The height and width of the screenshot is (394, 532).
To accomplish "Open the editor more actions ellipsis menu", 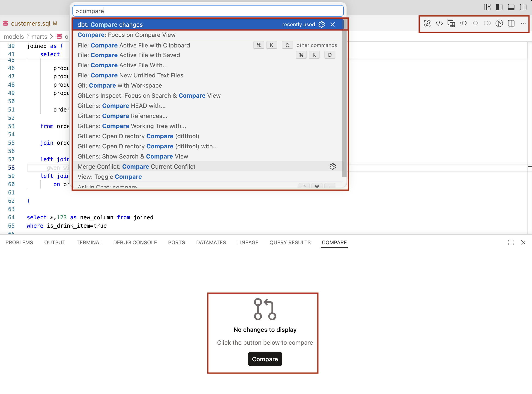I will 523,23.
